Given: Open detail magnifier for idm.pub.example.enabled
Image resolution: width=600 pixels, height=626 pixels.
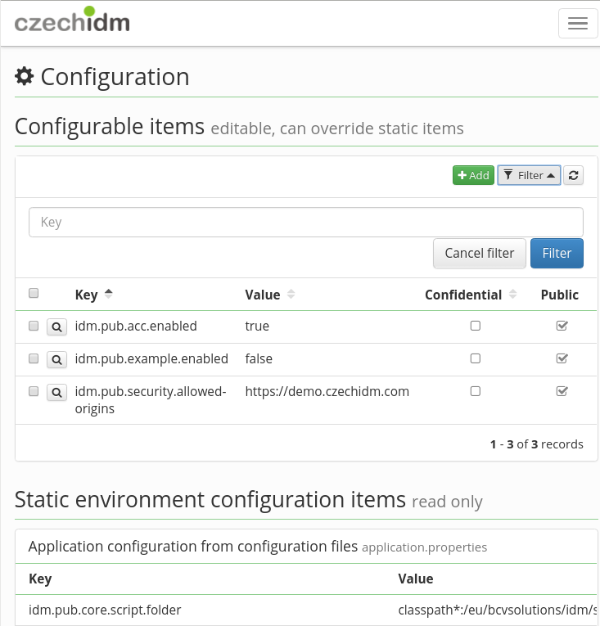Looking at the screenshot, I should coord(57,360).
